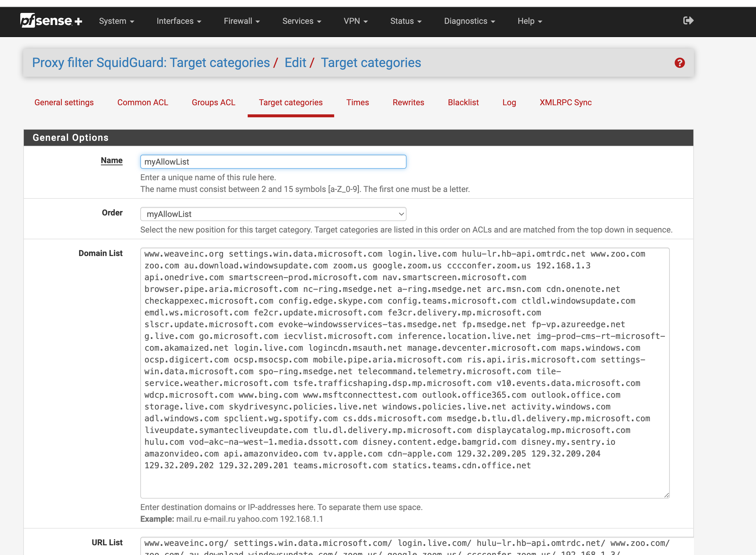Click the pfSense Plus logo
The image size is (756, 555).
[51, 21]
